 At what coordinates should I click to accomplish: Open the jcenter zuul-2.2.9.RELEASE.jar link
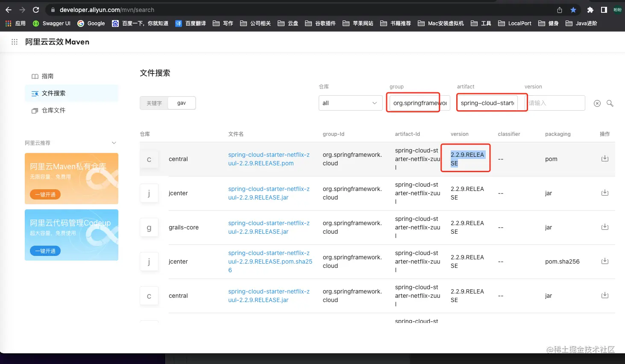coord(269,193)
